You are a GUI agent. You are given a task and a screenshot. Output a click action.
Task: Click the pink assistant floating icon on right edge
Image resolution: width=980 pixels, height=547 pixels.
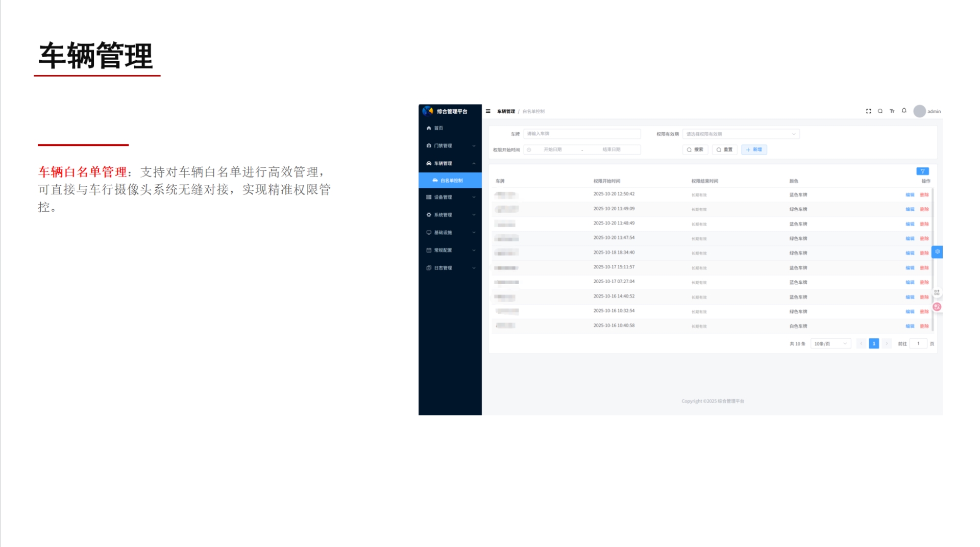(937, 306)
